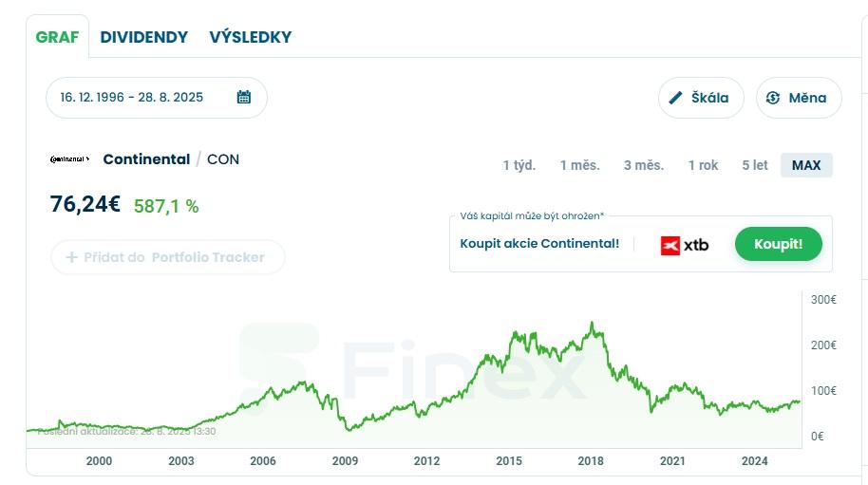The height and width of the screenshot is (485, 868).
Task: Select the 1 měs. time range
Action: coord(579,165)
